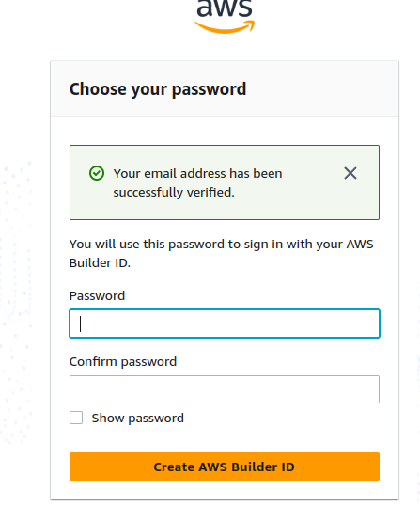
Task: Click the gray header bar of card
Action: (225, 88)
